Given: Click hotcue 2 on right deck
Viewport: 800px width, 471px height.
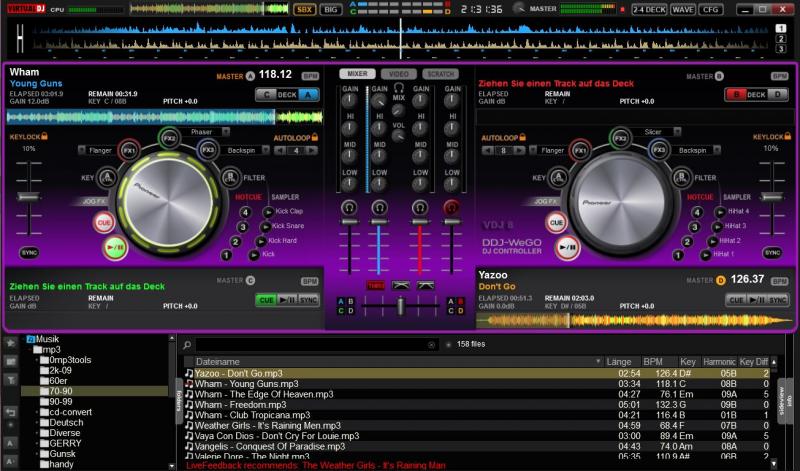Looking at the screenshot, I should pyautogui.click(x=687, y=242).
